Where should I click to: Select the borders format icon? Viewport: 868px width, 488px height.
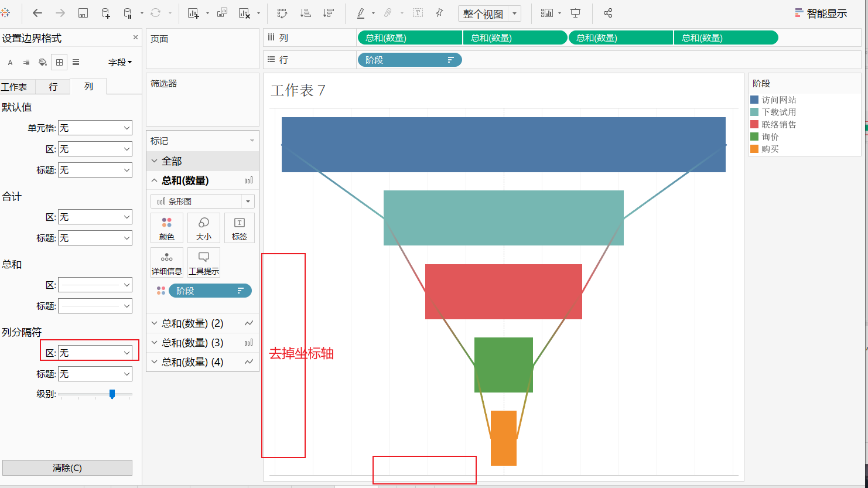pos(59,62)
